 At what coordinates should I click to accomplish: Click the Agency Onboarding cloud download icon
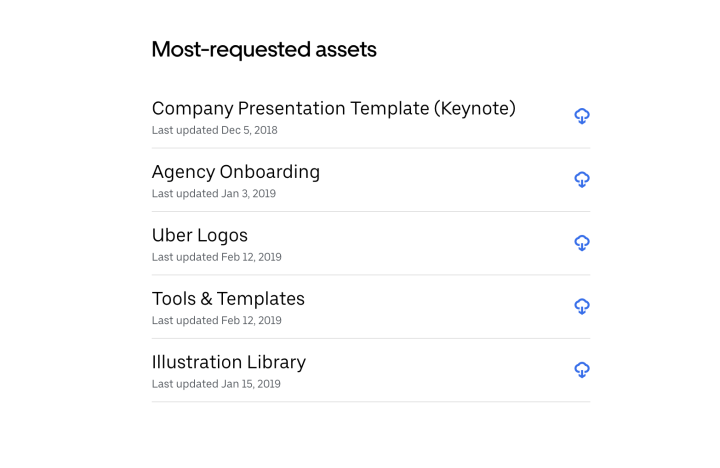coord(582,180)
